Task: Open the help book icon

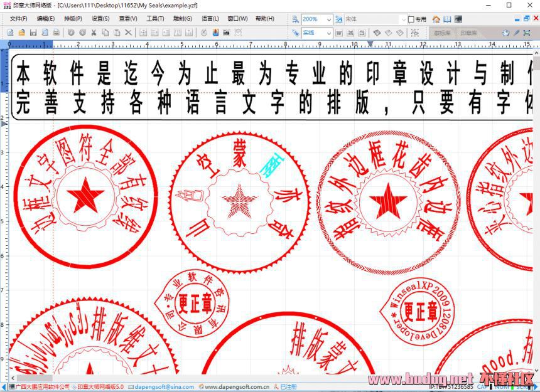Action: (x=447, y=19)
